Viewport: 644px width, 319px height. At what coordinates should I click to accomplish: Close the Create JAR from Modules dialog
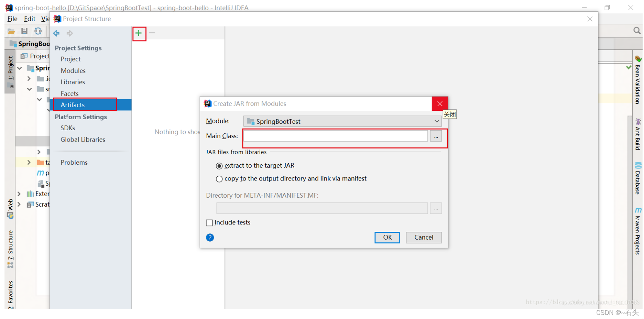[x=440, y=104]
